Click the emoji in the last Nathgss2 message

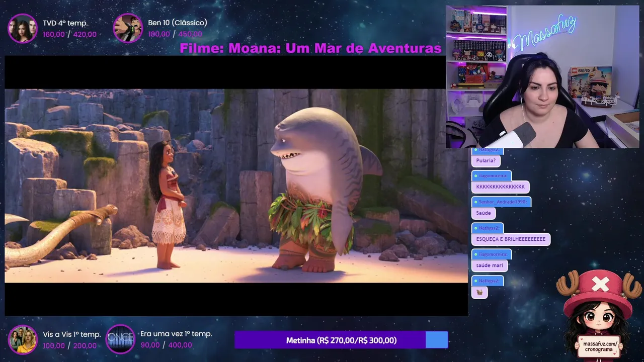click(479, 292)
